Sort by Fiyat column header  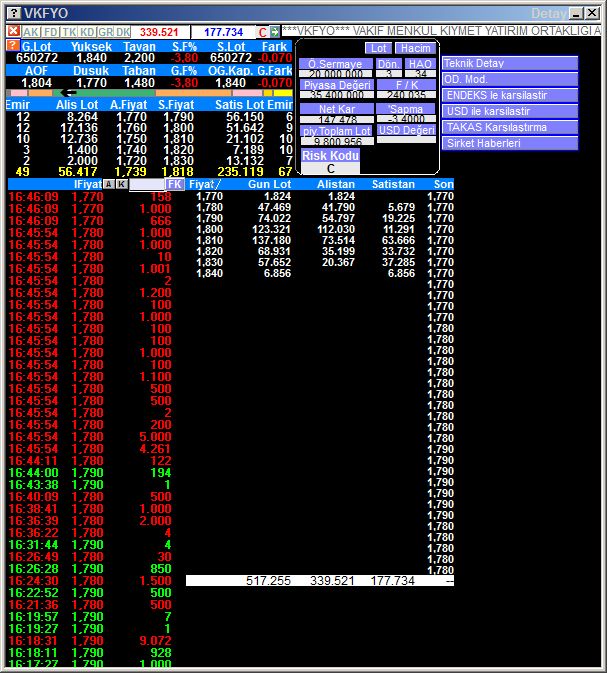point(204,184)
